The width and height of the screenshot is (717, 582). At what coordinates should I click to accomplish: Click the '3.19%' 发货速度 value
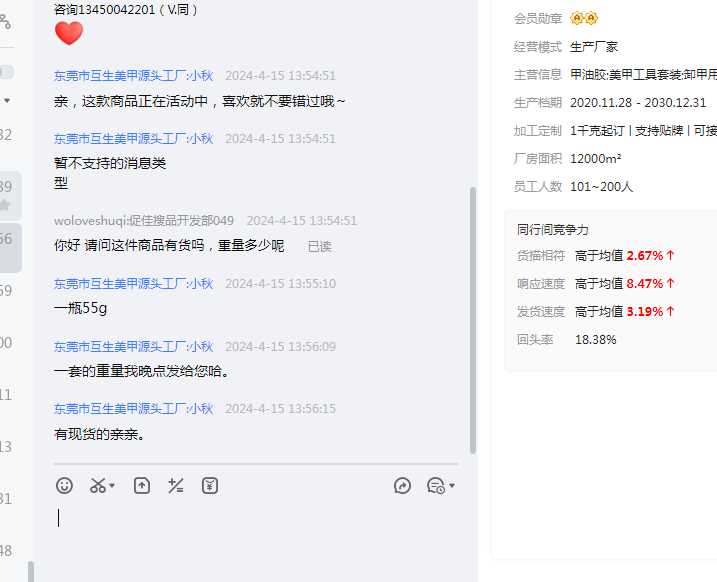(645, 311)
